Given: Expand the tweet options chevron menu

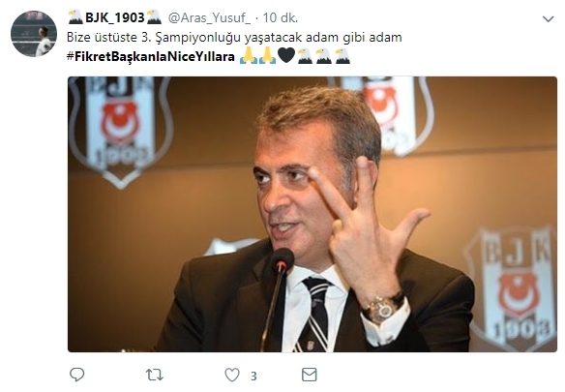Looking at the screenshot, I should pos(548,18).
